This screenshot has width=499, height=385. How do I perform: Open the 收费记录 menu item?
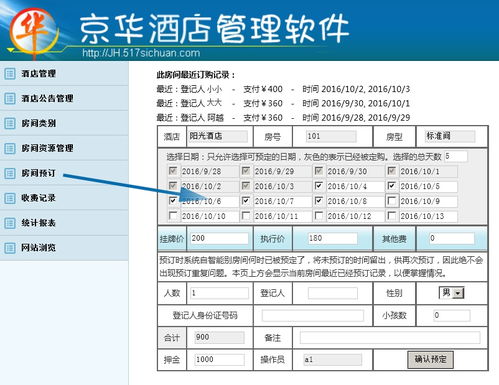tap(64, 198)
